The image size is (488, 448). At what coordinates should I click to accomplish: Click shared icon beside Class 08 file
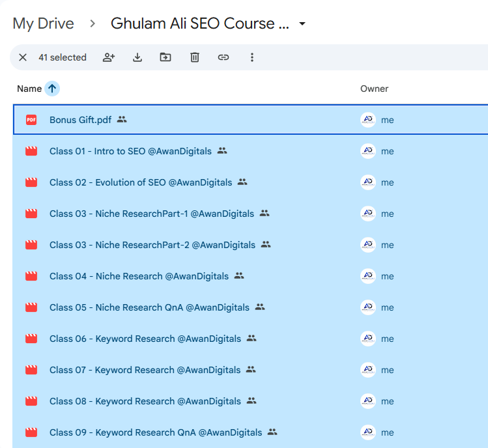pos(251,400)
